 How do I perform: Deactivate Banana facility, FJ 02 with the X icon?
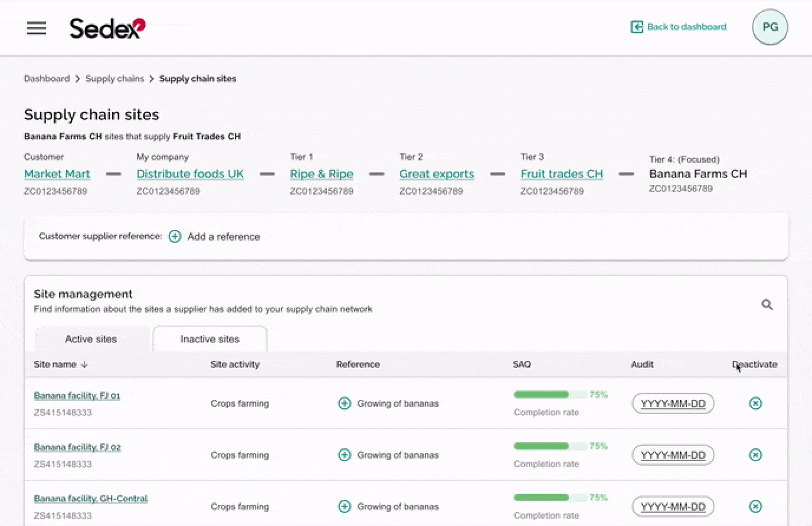[755, 455]
